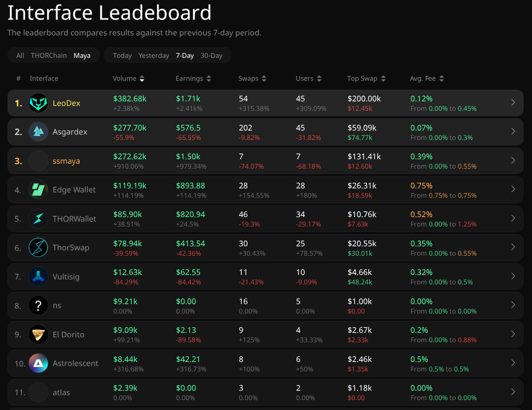The width and height of the screenshot is (532, 410).
Task: Expand the ns row chevron
Action: [513, 305]
